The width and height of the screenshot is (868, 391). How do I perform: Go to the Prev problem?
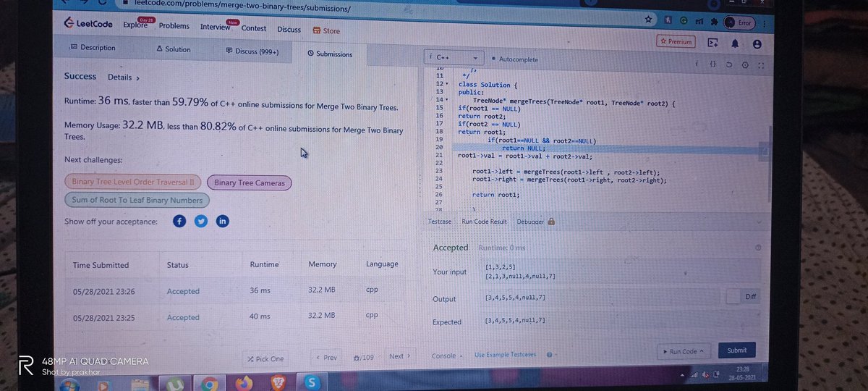click(326, 358)
